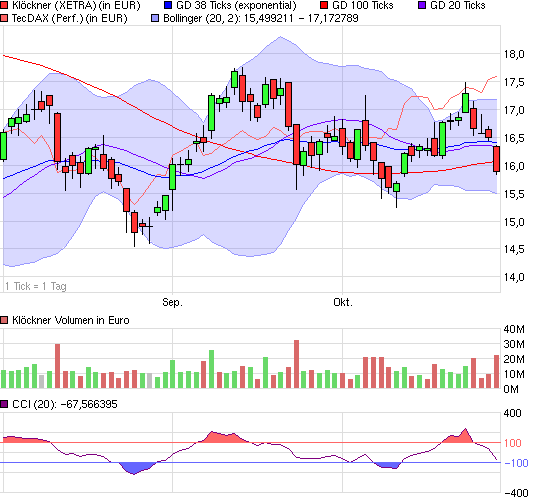Click the tallest red volume bar in late September

point(297,364)
